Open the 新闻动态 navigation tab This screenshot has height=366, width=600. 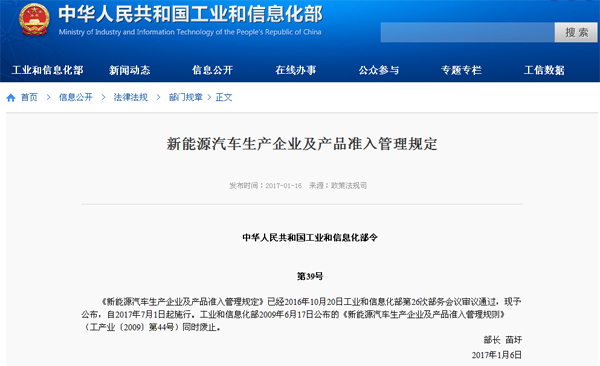click(x=130, y=70)
